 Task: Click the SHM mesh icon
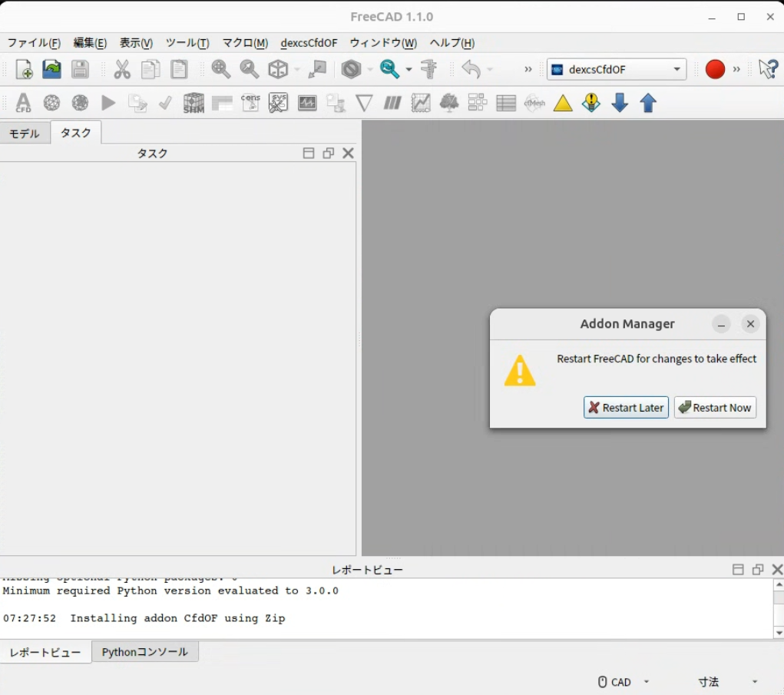click(194, 103)
